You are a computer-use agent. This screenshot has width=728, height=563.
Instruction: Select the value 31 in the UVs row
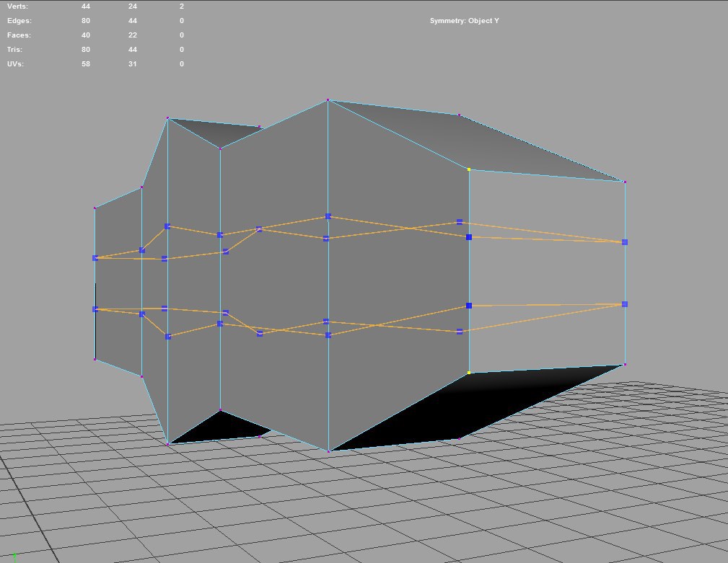pos(133,64)
